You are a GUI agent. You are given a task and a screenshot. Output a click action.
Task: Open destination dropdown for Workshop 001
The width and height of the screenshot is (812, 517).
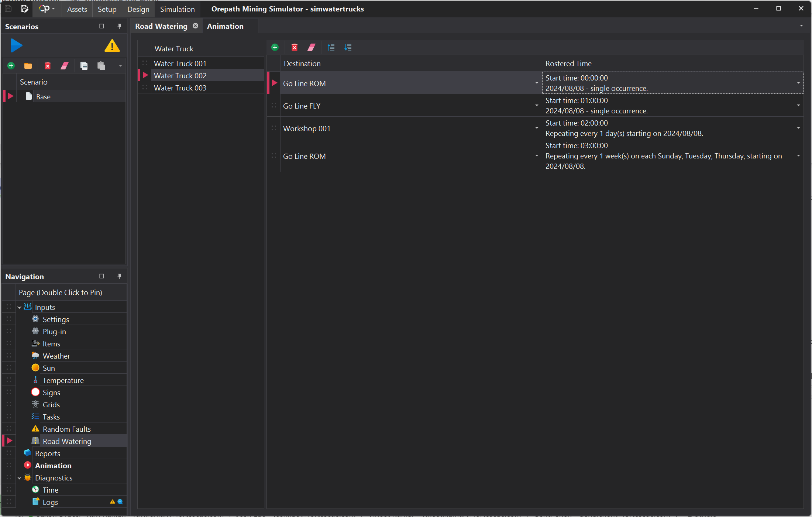pyautogui.click(x=537, y=128)
